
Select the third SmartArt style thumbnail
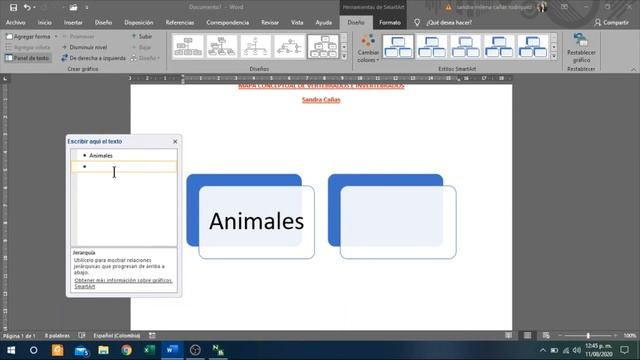tap(465, 47)
